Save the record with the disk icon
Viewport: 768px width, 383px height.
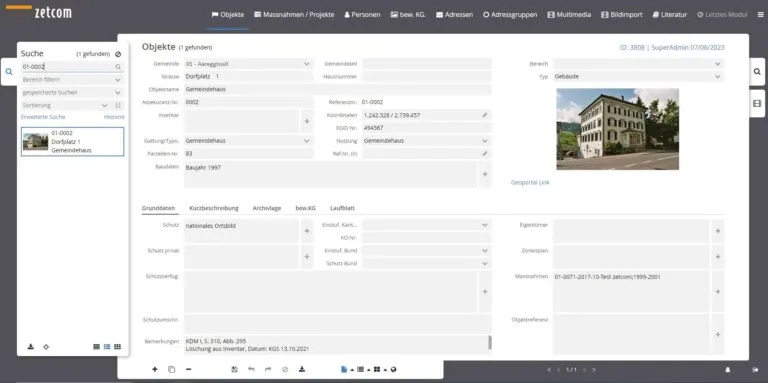(x=235, y=369)
